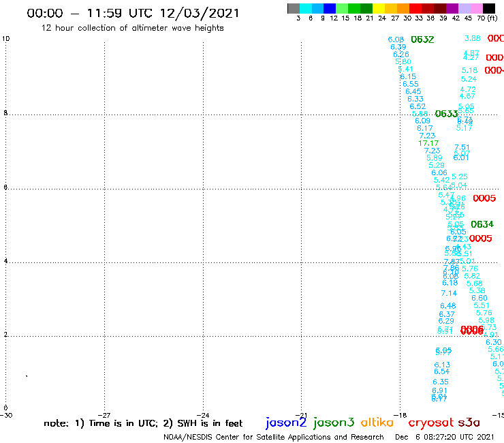This screenshot has width=504, height=443.
Task: Click the 'jason2' satellite label
Action: (x=286, y=423)
